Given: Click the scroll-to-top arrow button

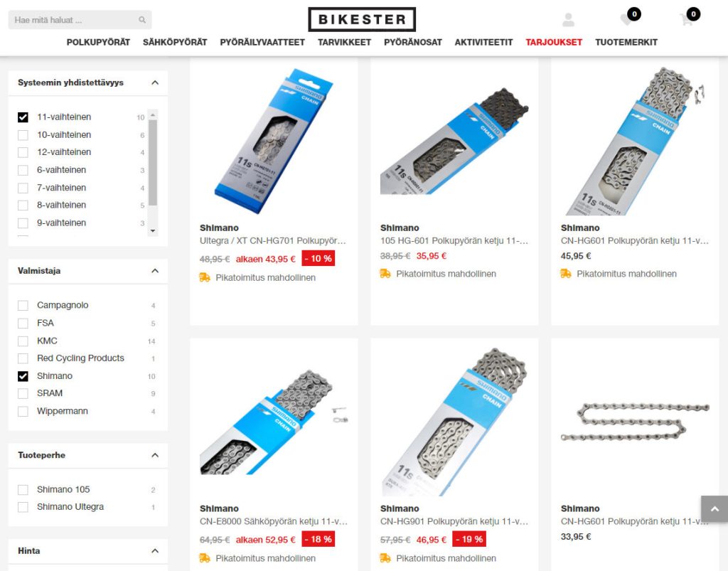Looking at the screenshot, I should click(x=714, y=509).
